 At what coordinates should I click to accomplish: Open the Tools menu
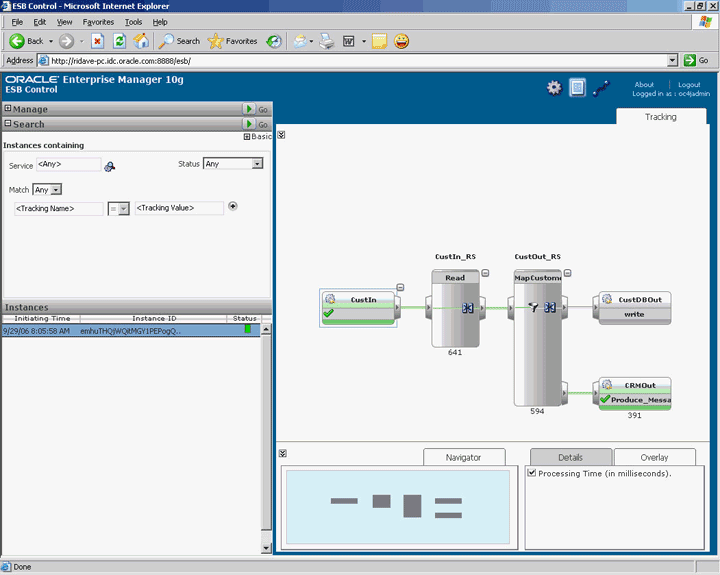click(x=133, y=22)
